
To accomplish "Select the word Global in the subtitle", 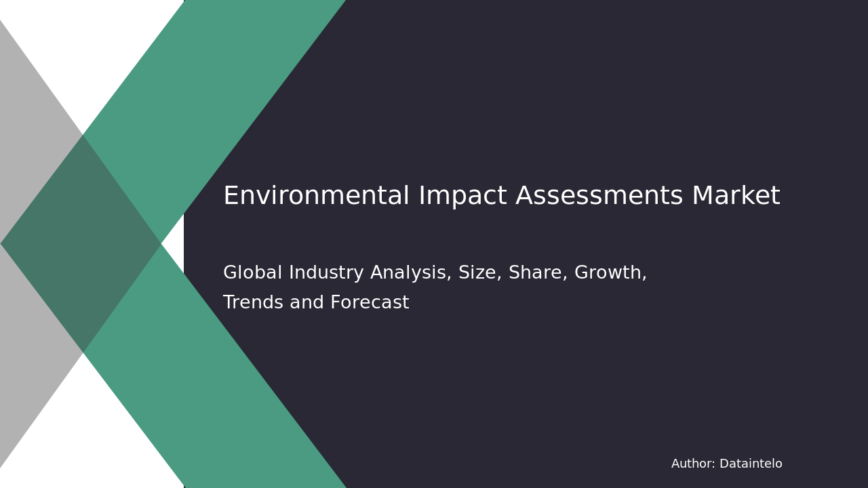I will point(252,273).
